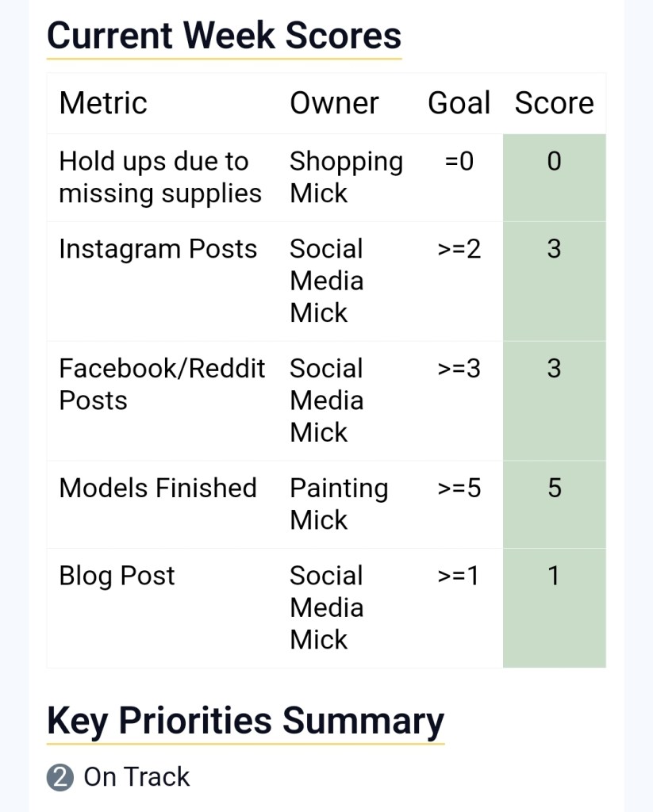The image size is (653, 812).
Task: Click the Goal column header
Action: (459, 103)
